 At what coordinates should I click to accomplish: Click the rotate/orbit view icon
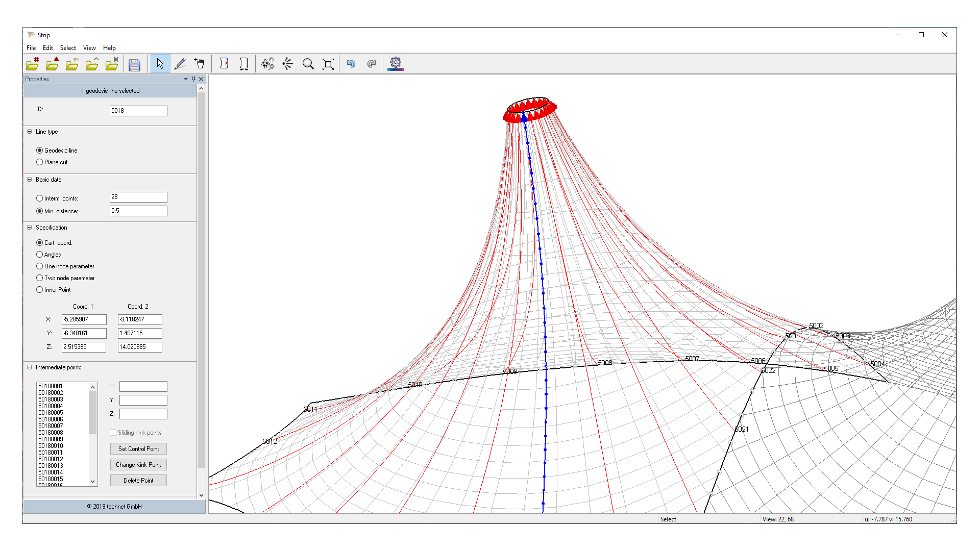tap(267, 64)
